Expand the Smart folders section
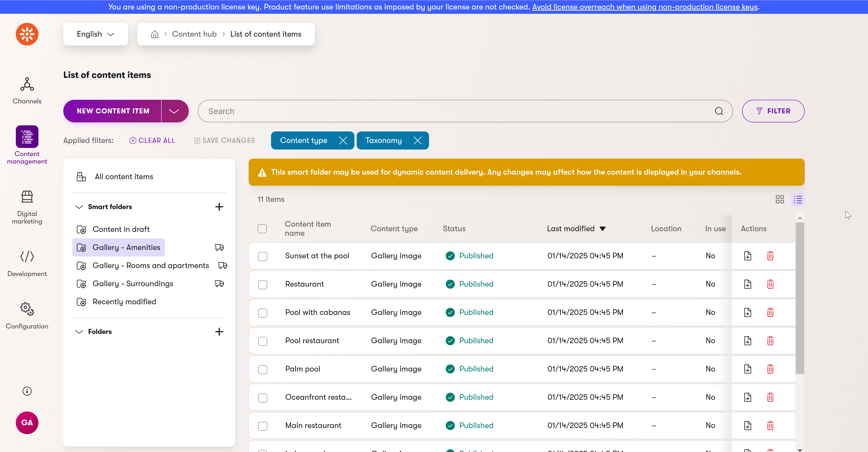This screenshot has width=868, height=452. pyautogui.click(x=79, y=206)
